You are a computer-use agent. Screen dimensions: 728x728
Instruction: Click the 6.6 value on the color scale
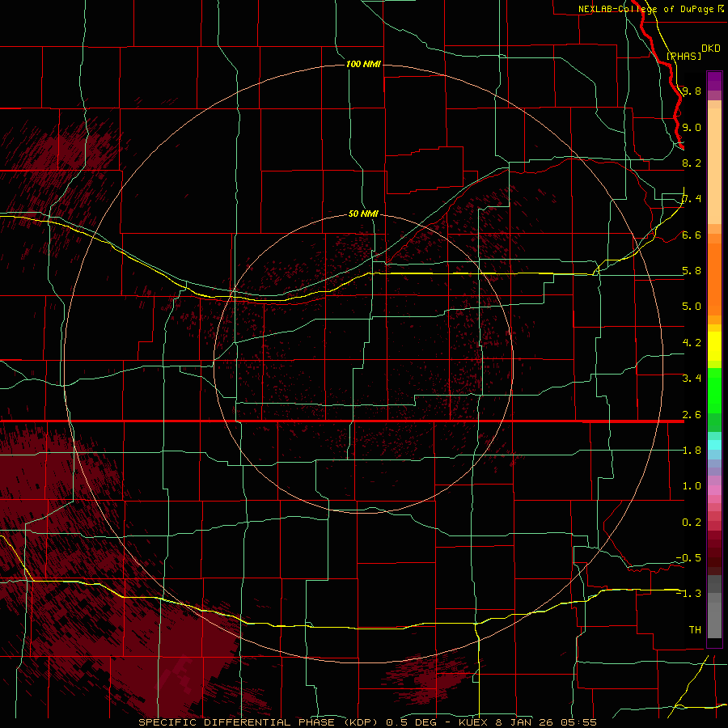click(692, 235)
